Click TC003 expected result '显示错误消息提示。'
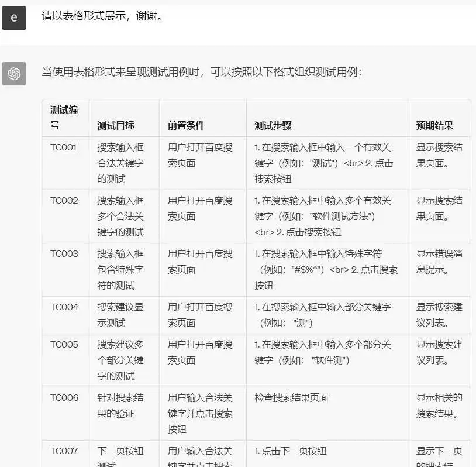476x467 pixels. 439,262
